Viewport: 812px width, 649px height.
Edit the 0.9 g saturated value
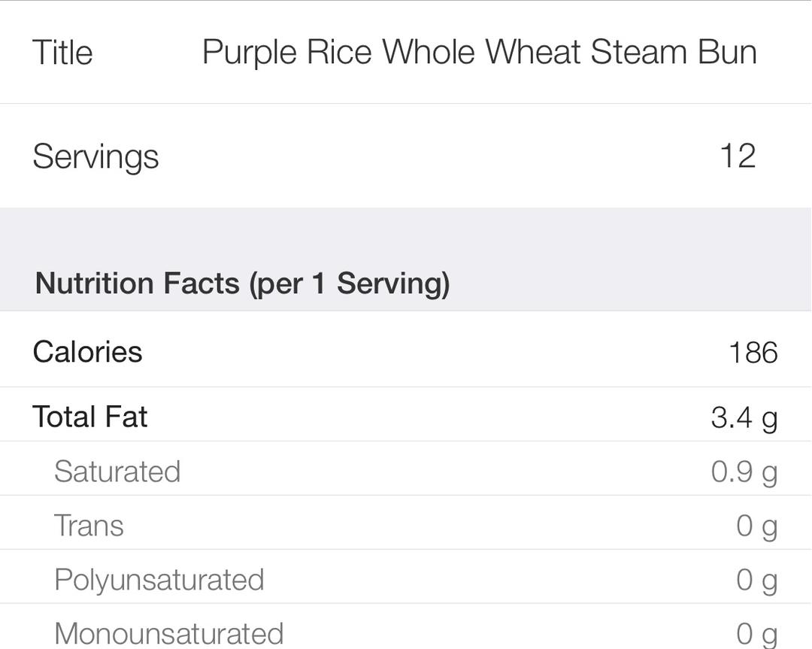click(744, 472)
